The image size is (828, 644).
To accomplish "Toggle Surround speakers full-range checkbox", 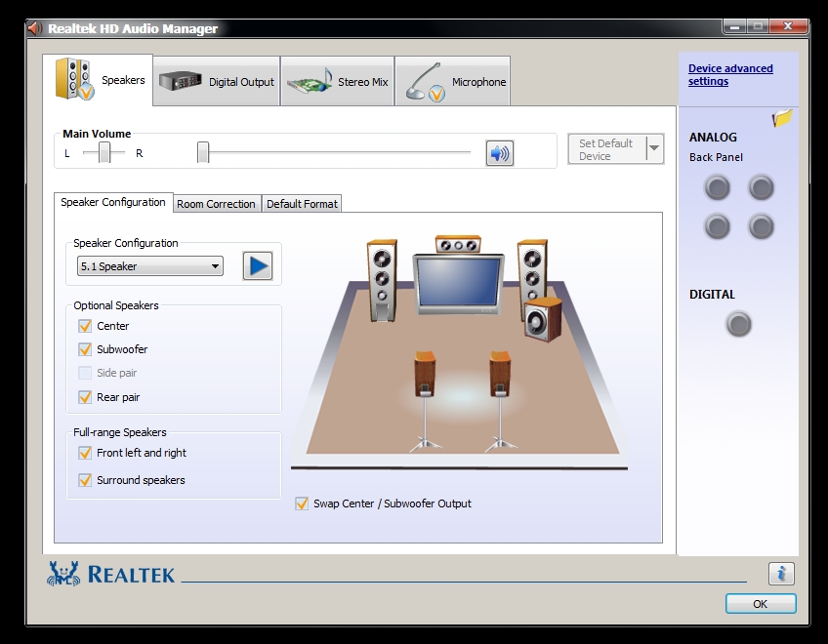I will pos(85,480).
